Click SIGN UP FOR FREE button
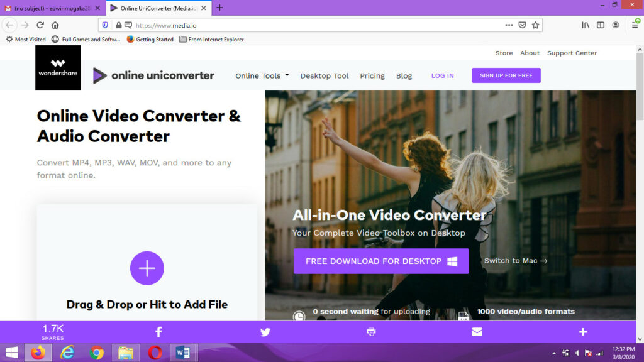The image size is (644, 362). (x=506, y=75)
